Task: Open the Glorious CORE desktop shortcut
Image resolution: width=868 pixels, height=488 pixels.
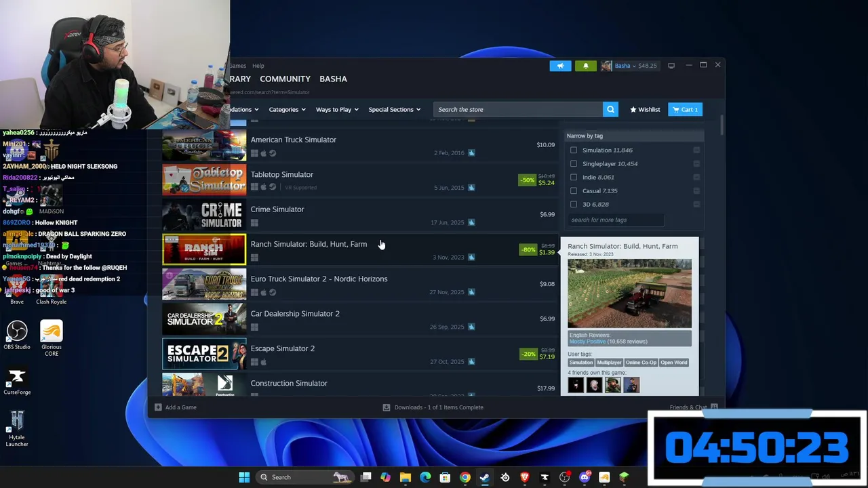Action: pyautogui.click(x=52, y=338)
